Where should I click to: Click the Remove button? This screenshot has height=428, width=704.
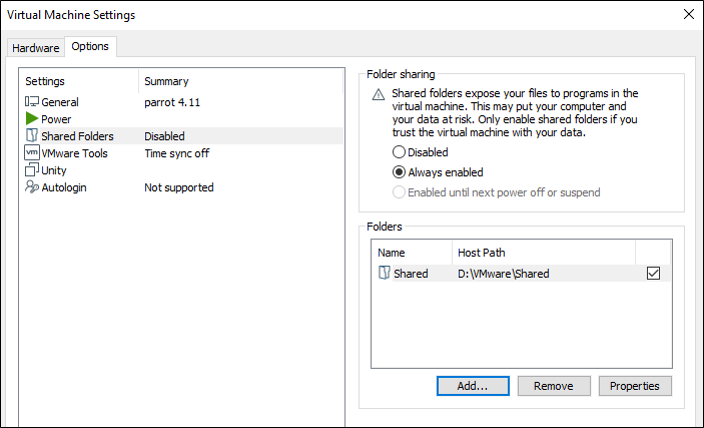pos(553,386)
